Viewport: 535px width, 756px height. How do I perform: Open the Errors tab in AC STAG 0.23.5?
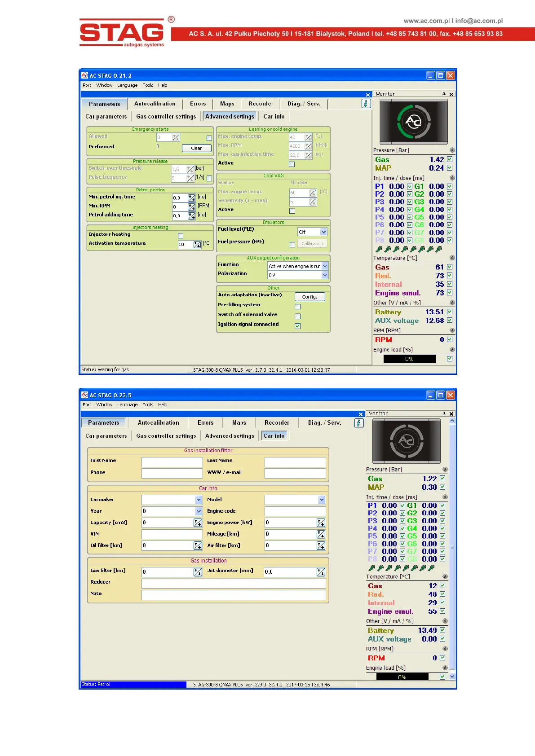[x=206, y=423]
